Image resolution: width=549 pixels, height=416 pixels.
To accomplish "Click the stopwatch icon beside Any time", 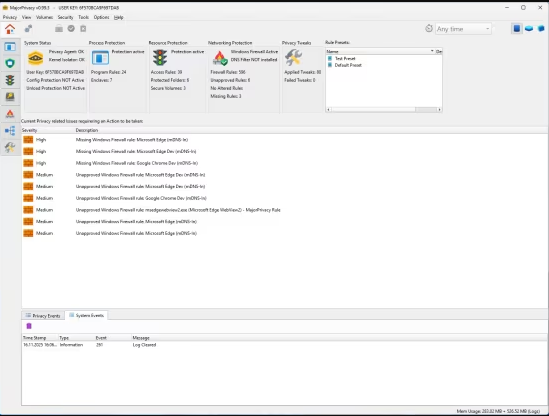I will pos(429,29).
